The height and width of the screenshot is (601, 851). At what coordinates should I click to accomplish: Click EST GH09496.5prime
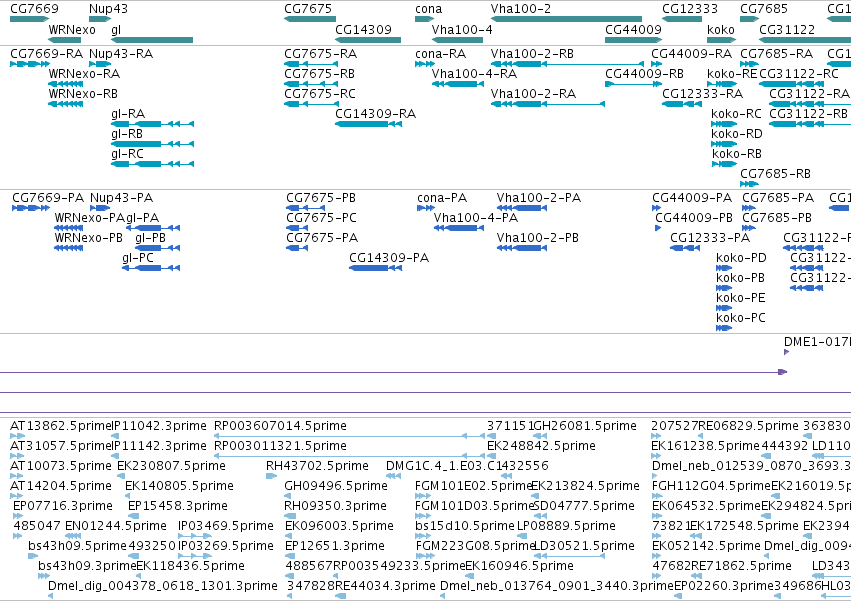coord(290,496)
